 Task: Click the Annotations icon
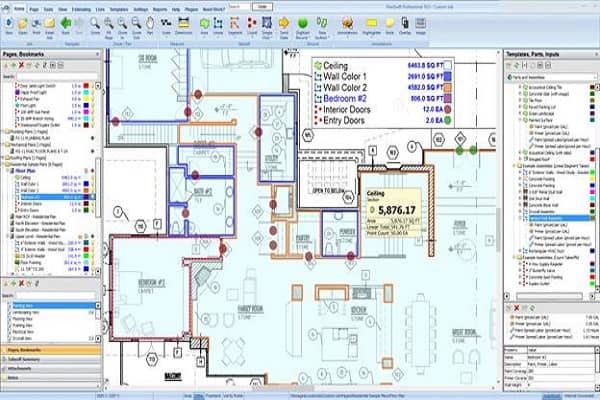(x=347, y=26)
